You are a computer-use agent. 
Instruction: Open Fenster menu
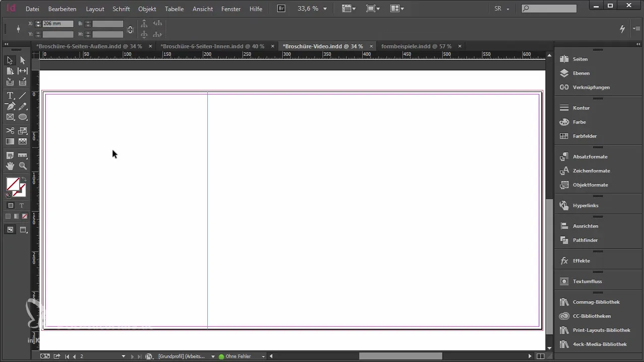231,9
